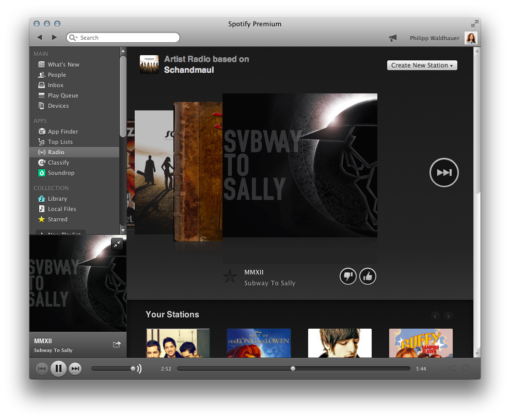Star the track MMXII
The height and width of the screenshot is (420, 510).
pyautogui.click(x=229, y=277)
